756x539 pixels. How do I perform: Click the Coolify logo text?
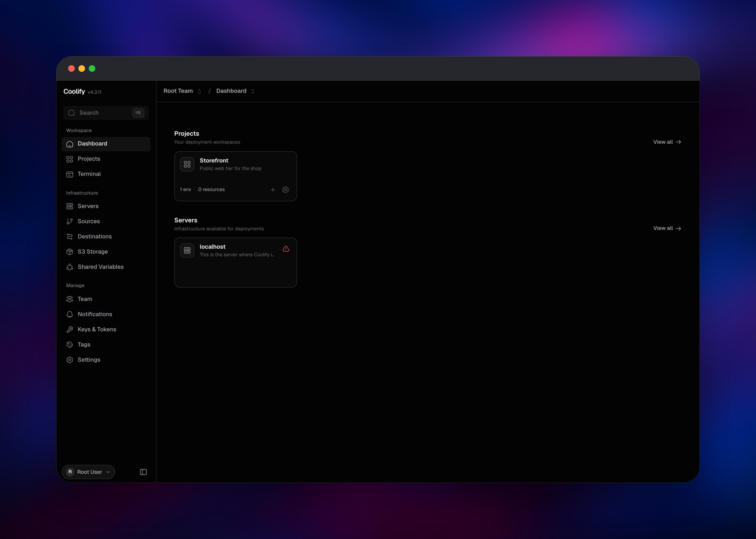(x=74, y=92)
